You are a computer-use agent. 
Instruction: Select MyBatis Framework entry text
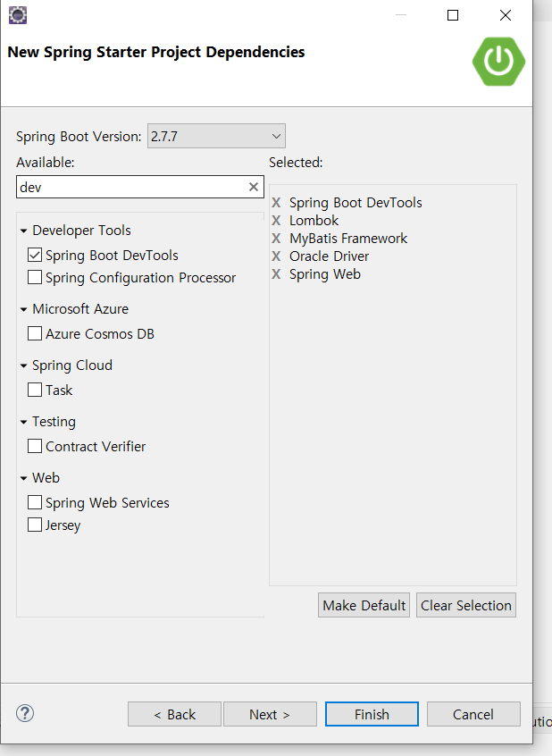[348, 239]
